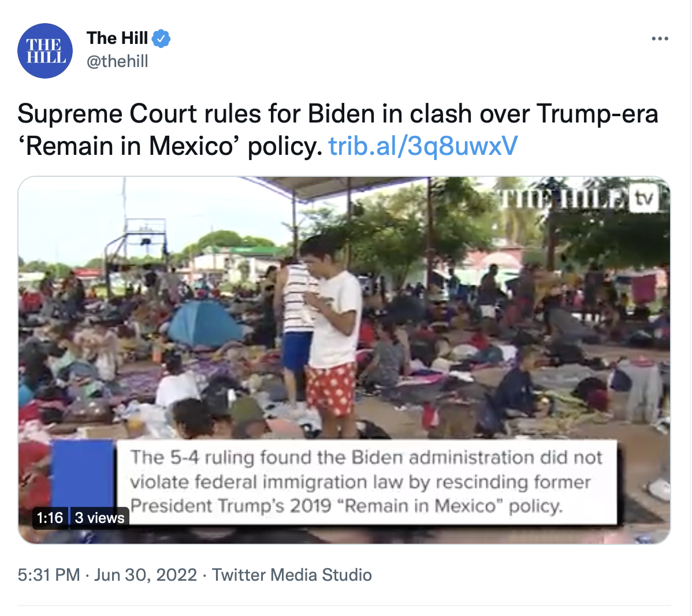692x616 pixels.
Task: Click the 3 views counter
Action: coord(99,518)
